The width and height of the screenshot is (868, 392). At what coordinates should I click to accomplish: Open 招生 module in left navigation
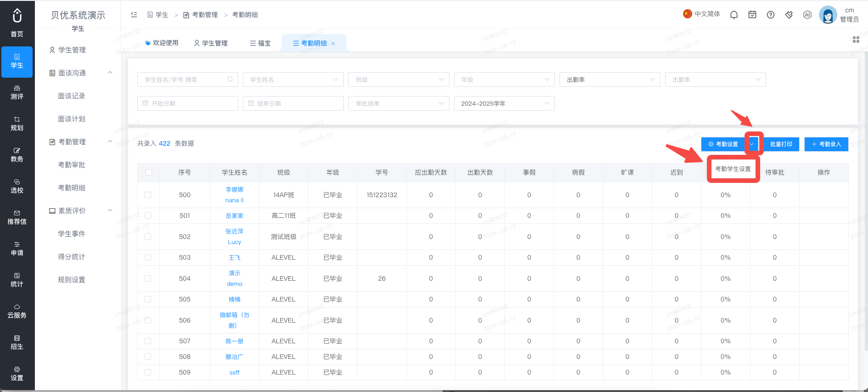click(x=17, y=343)
